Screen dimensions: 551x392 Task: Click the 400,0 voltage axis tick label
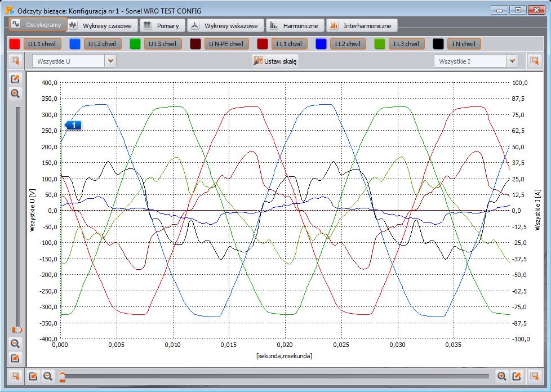tap(49, 83)
